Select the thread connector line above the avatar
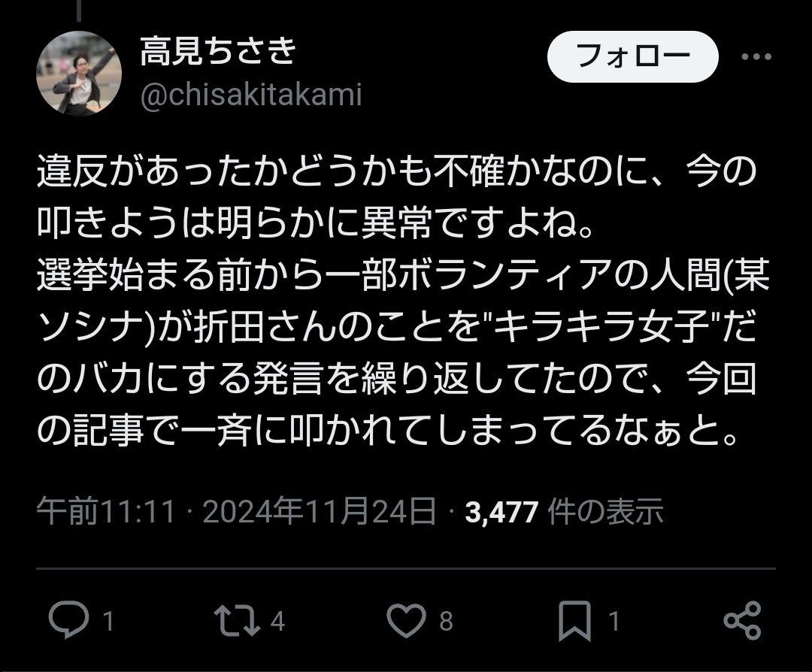 (x=79, y=11)
